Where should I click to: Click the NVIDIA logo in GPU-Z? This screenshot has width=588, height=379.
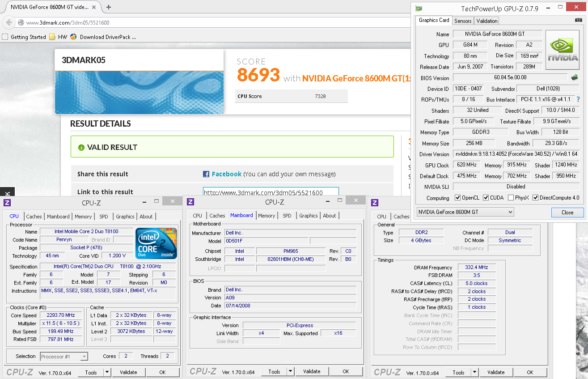pyautogui.click(x=562, y=50)
